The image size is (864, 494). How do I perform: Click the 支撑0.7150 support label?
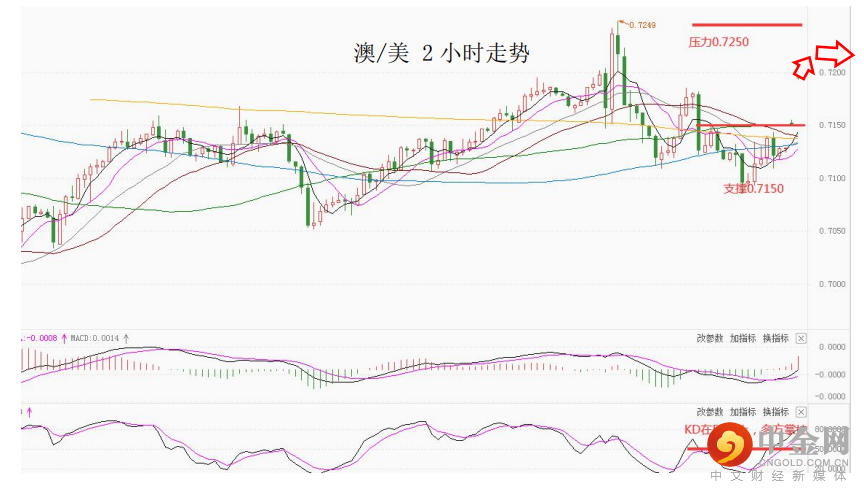coord(753,188)
